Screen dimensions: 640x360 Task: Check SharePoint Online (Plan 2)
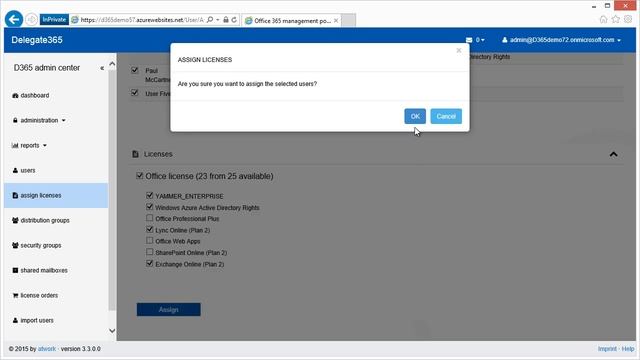pyautogui.click(x=149, y=252)
